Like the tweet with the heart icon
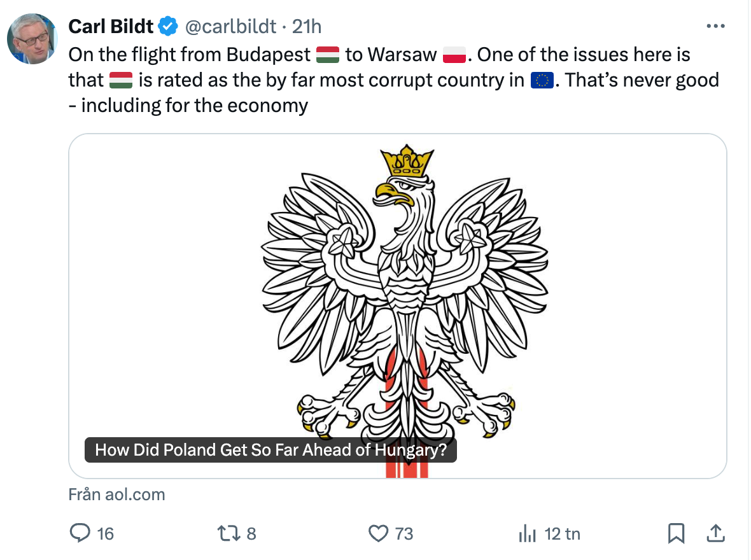The image size is (751, 560). pyautogui.click(x=379, y=533)
